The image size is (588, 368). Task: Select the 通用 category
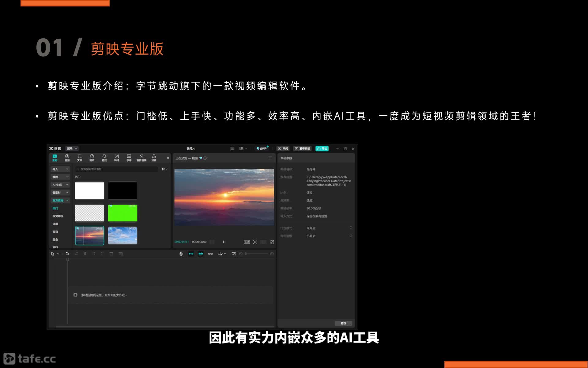[x=55, y=224]
